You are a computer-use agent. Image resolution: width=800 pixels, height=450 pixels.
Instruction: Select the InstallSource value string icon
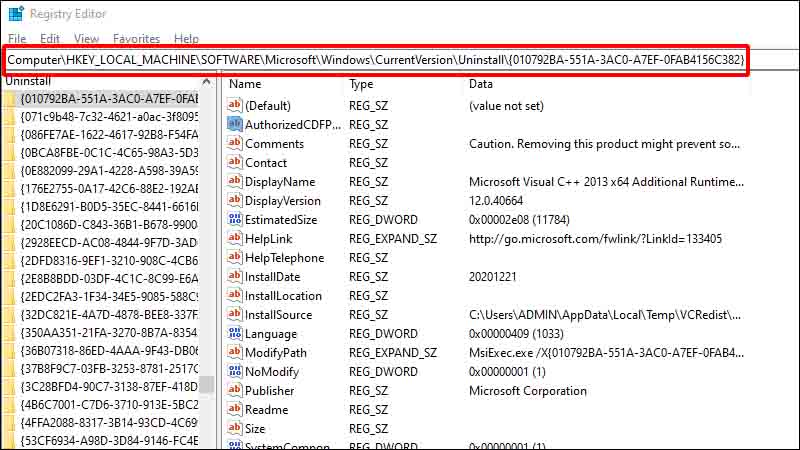pyautogui.click(x=235, y=314)
